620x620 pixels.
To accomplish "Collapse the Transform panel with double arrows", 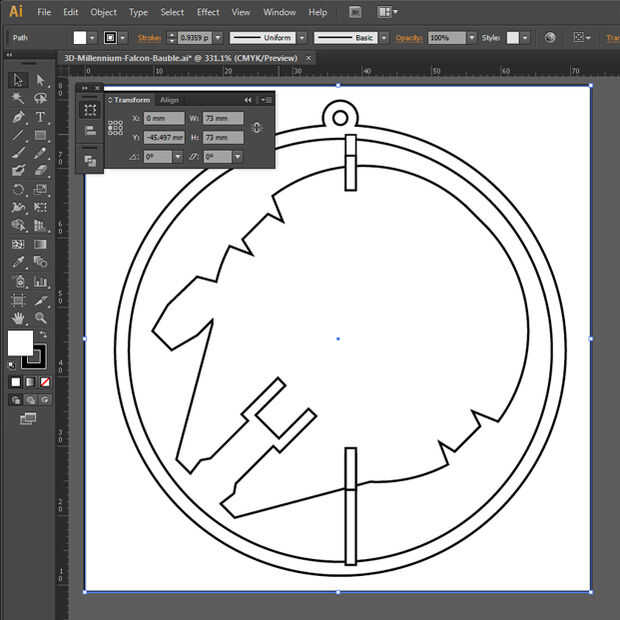I will [248, 100].
